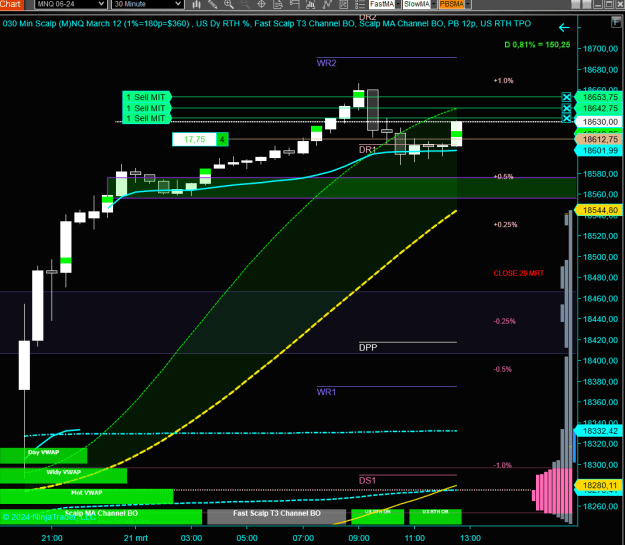This screenshot has height=545, width=625.
Task: Click the cyan left arrow icon
Action: pos(564,28)
